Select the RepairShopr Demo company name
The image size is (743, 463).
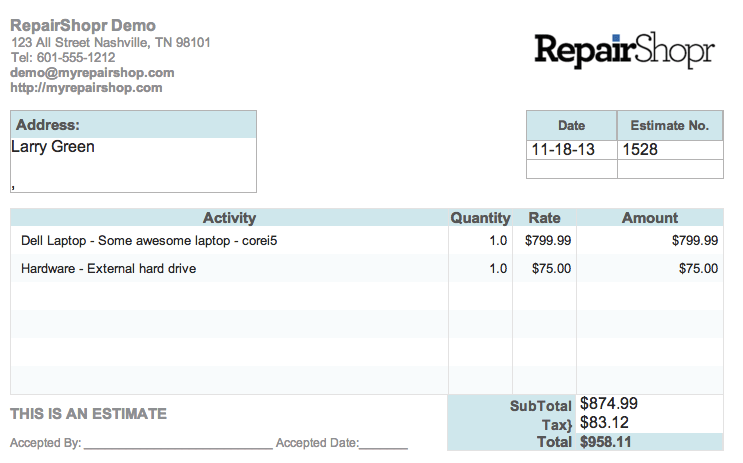tap(83, 25)
